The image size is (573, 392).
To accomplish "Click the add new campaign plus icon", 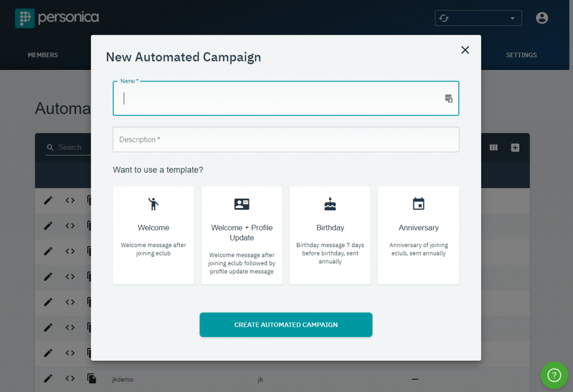I will pos(515,148).
